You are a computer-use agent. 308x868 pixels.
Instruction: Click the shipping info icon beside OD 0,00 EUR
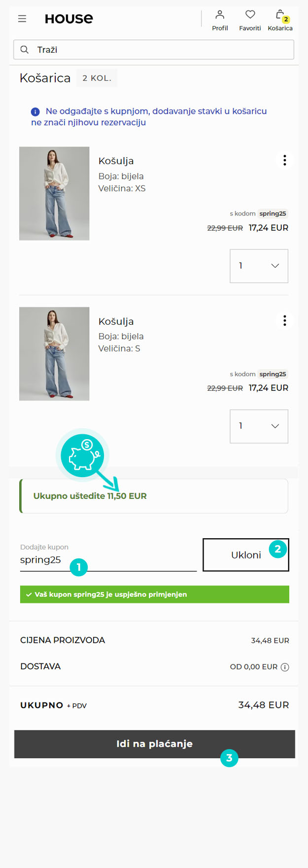pos(285,666)
